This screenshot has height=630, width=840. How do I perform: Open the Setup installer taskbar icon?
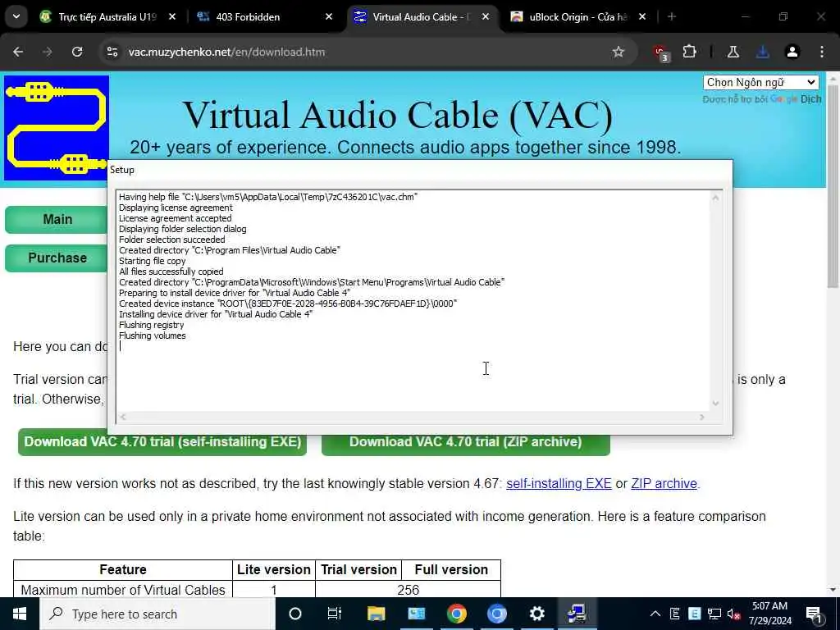point(577,614)
